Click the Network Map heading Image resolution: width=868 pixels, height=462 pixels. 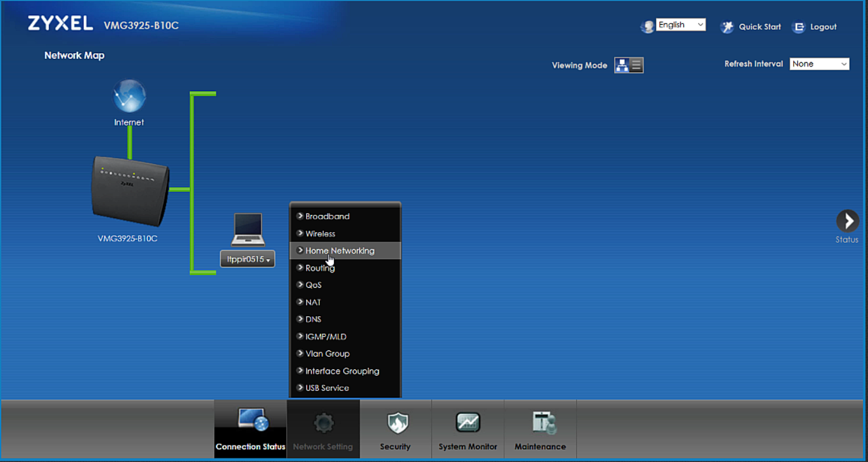74,55
